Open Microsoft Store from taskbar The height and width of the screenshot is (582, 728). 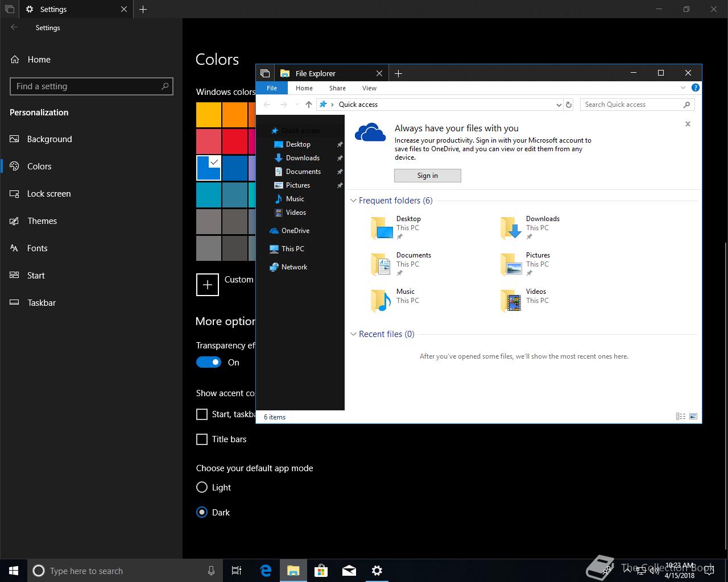[x=321, y=571]
